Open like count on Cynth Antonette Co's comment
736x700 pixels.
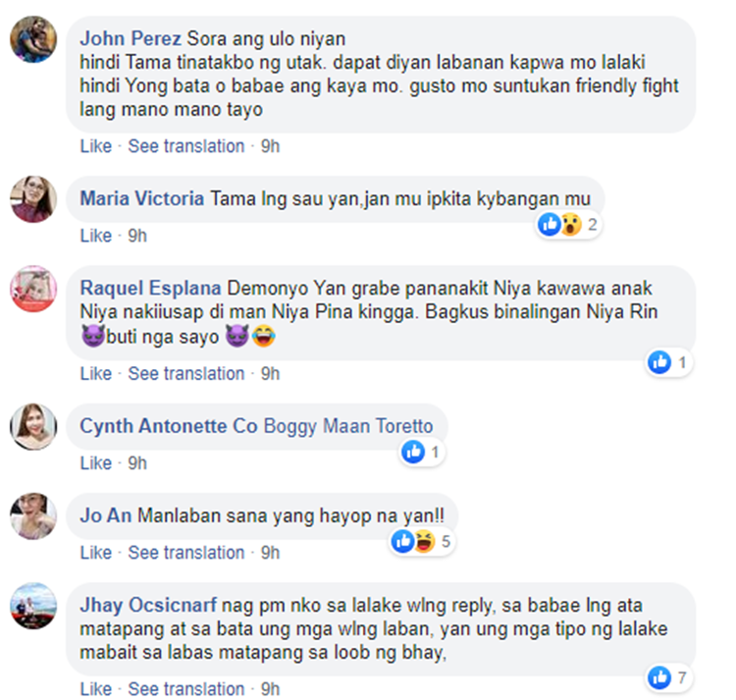422,453
